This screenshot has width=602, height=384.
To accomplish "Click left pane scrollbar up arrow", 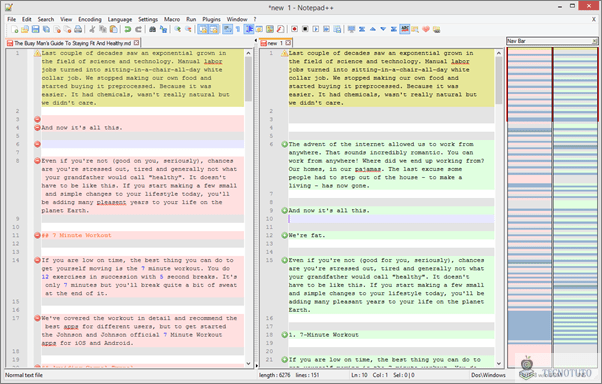I will (x=248, y=53).
